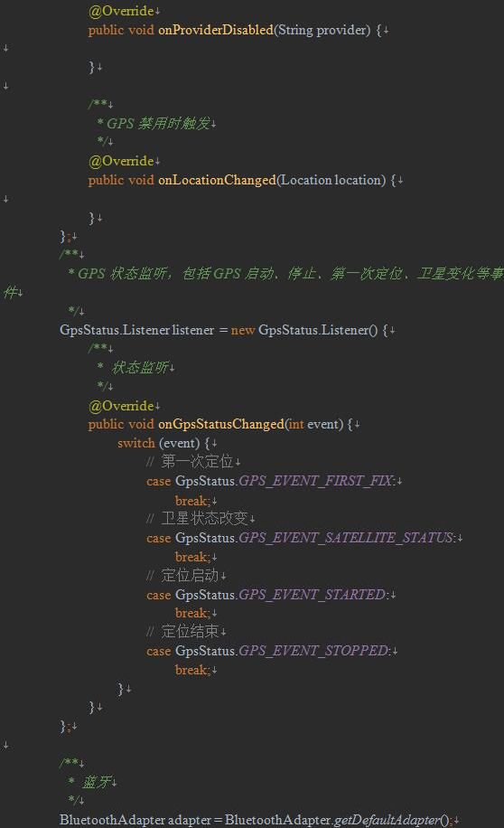Click the GPS_EVENT_STARTED constant
This screenshot has width=504, height=828.
tap(312, 595)
